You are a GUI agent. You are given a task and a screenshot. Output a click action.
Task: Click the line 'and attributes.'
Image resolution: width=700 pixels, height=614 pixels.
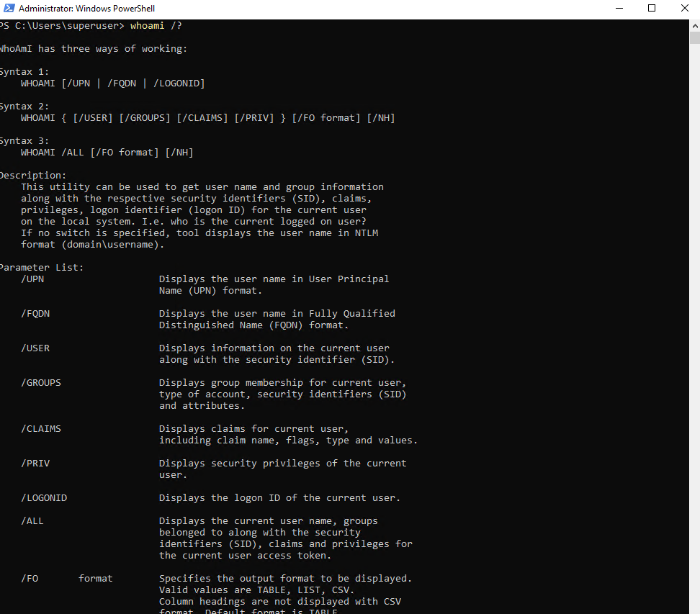point(202,406)
